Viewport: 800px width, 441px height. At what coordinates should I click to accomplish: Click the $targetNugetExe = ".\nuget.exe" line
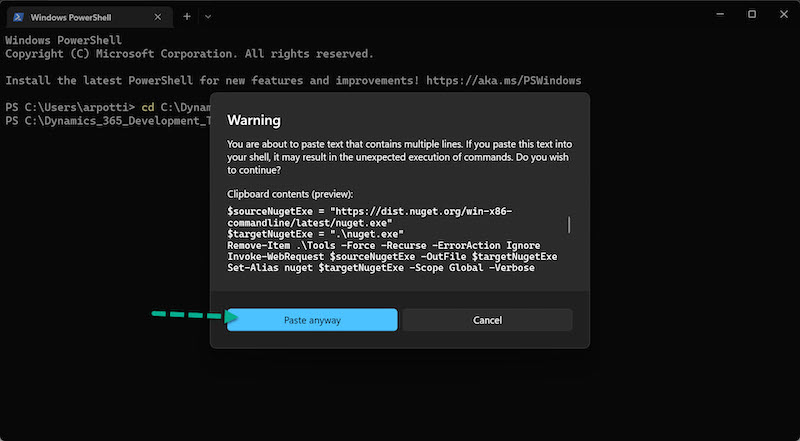click(x=315, y=234)
